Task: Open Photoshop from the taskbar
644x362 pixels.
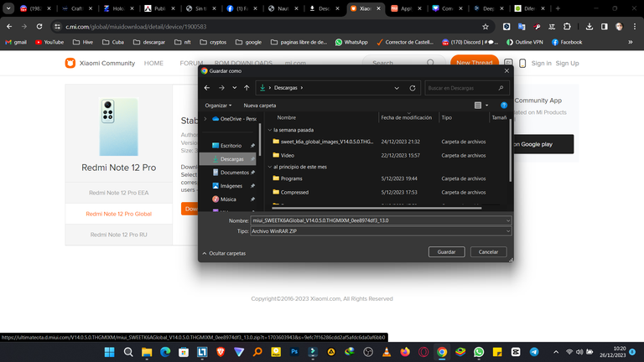Action: (x=294, y=352)
